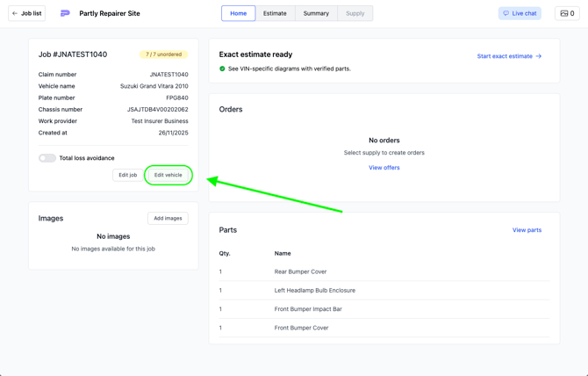Click the Add images button
Screen dimensions: 588x376
(x=168, y=218)
